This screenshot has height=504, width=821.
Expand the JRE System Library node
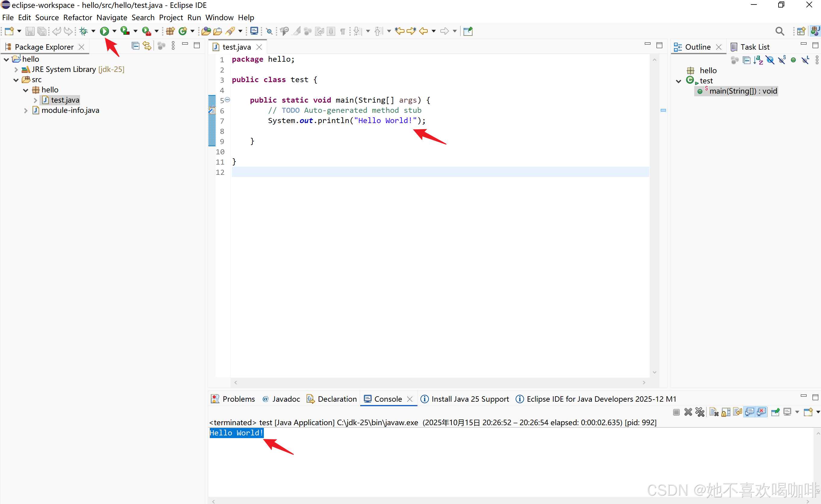tap(16, 70)
